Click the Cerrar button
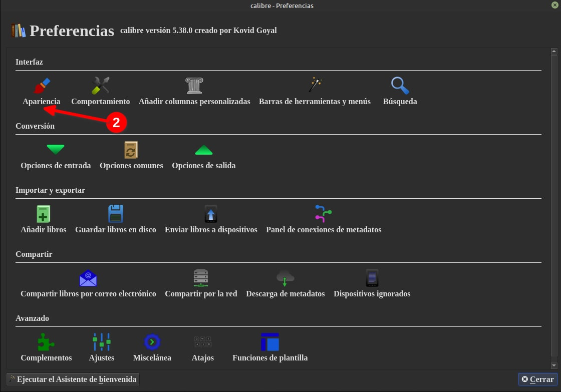The image size is (561, 392). (537, 379)
